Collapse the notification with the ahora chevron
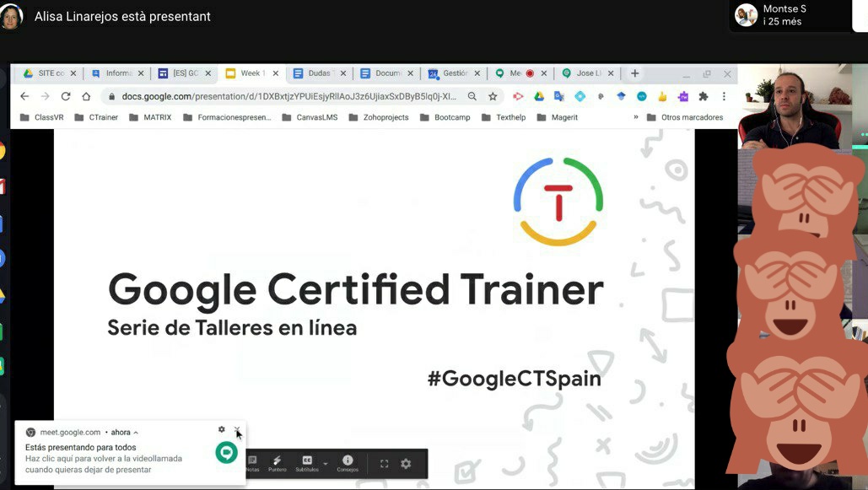The height and width of the screenshot is (490, 868). (x=136, y=433)
